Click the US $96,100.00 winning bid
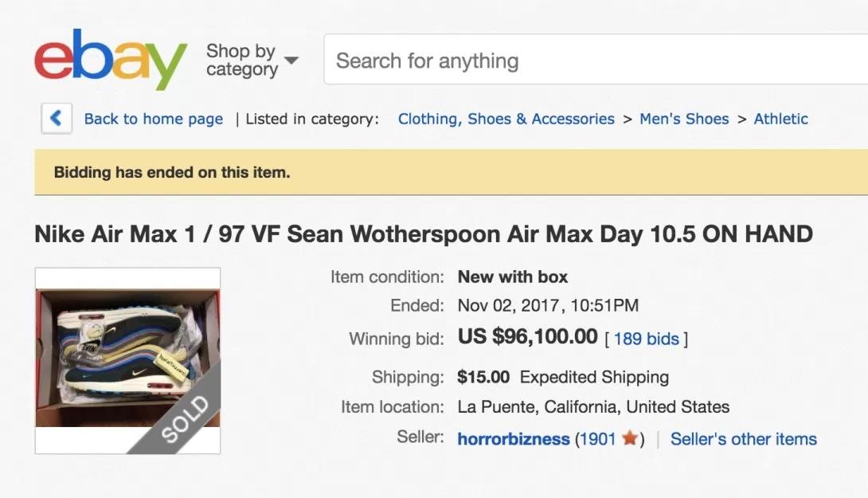Viewport: 868px width, 498px height. click(527, 336)
